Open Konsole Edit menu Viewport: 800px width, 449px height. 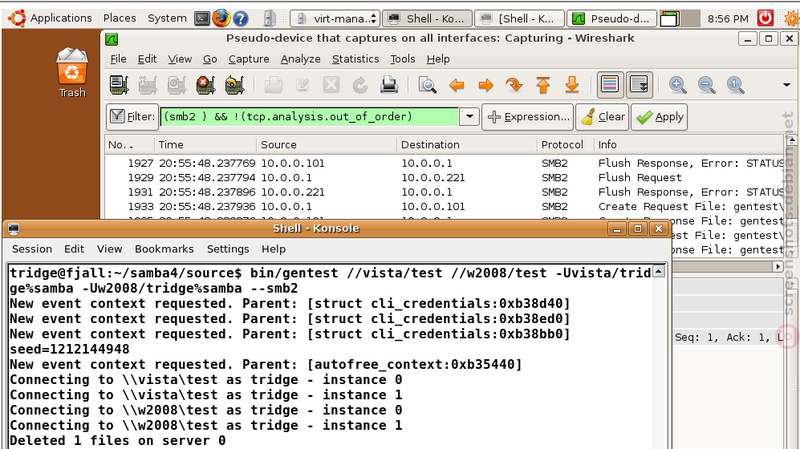[74, 249]
